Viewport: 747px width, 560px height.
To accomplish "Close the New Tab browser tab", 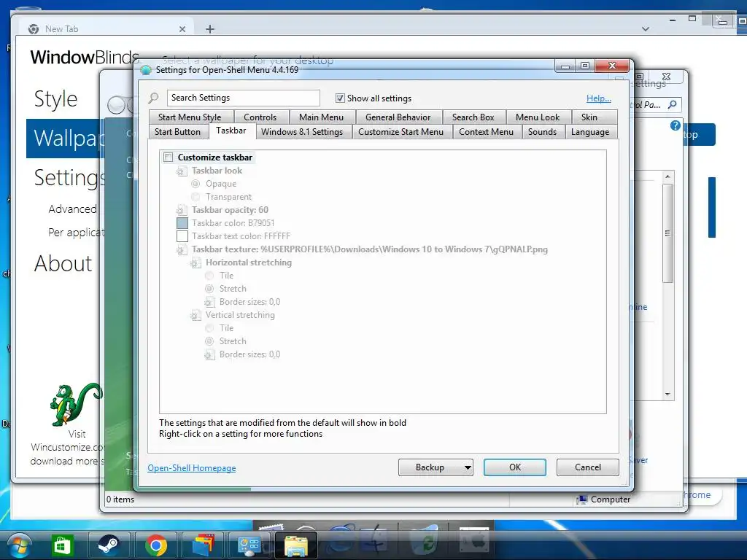I will coord(182,29).
